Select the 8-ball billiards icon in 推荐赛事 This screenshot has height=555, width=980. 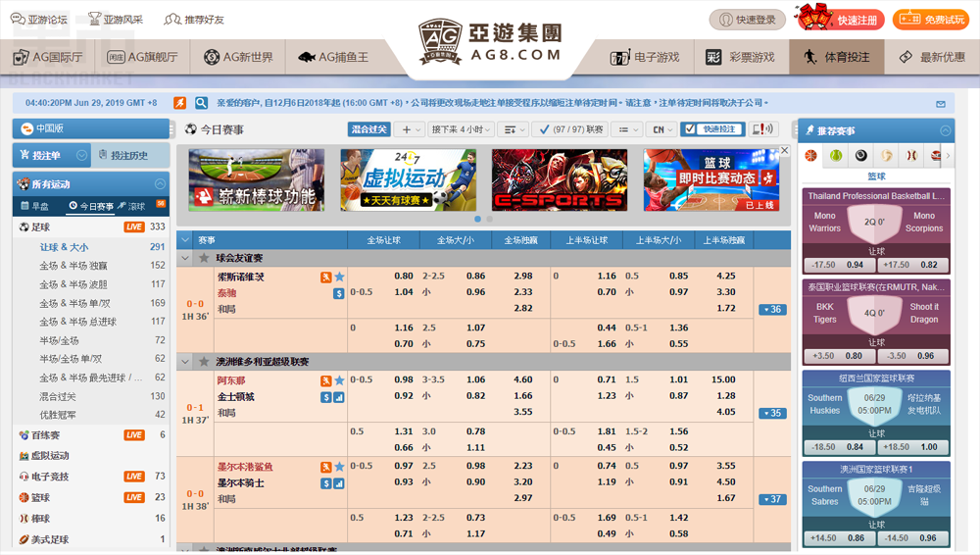pyautogui.click(x=861, y=156)
